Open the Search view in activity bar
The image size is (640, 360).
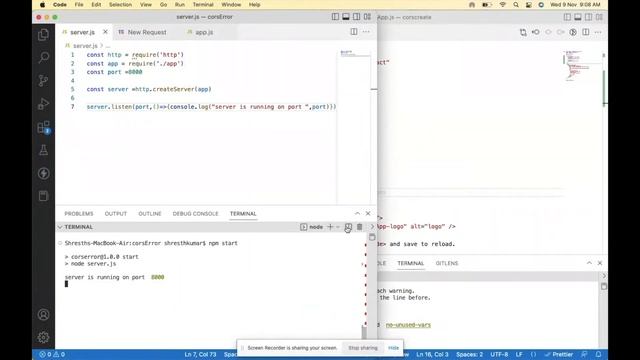pyautogui.click(x=43, y=57)
